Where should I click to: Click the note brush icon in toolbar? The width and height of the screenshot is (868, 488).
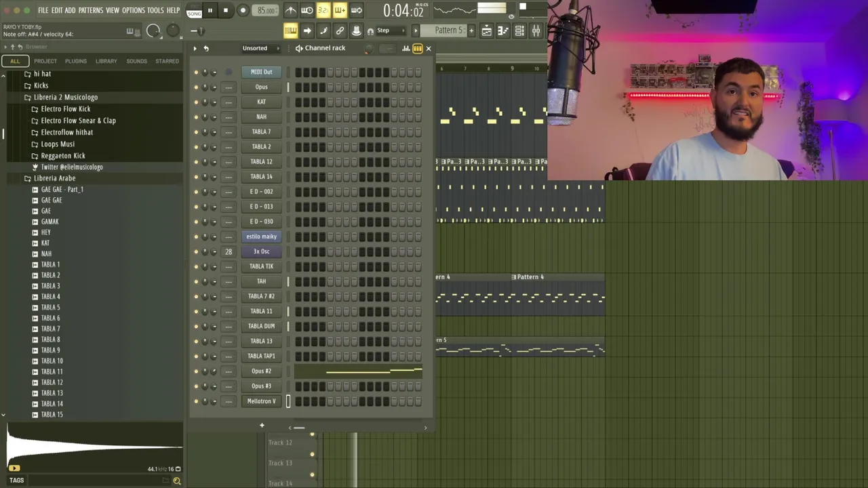[323, 30]
